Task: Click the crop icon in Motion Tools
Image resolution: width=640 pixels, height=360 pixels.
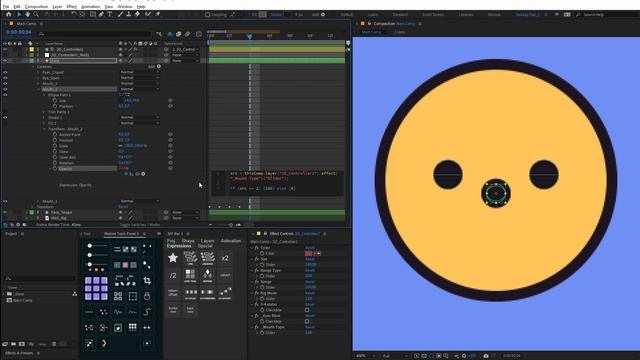Action: click(x=147, y=280)
